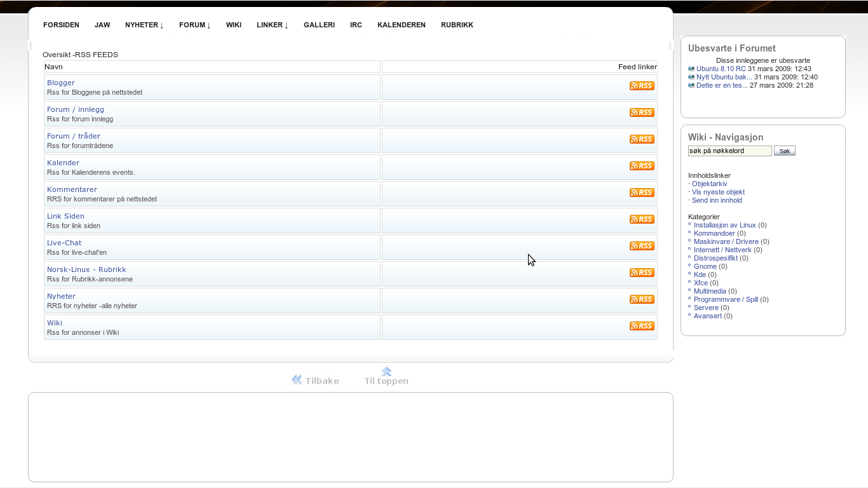Open the Gnome category
This screenshot has height=488, width=868.
[705, 266]
